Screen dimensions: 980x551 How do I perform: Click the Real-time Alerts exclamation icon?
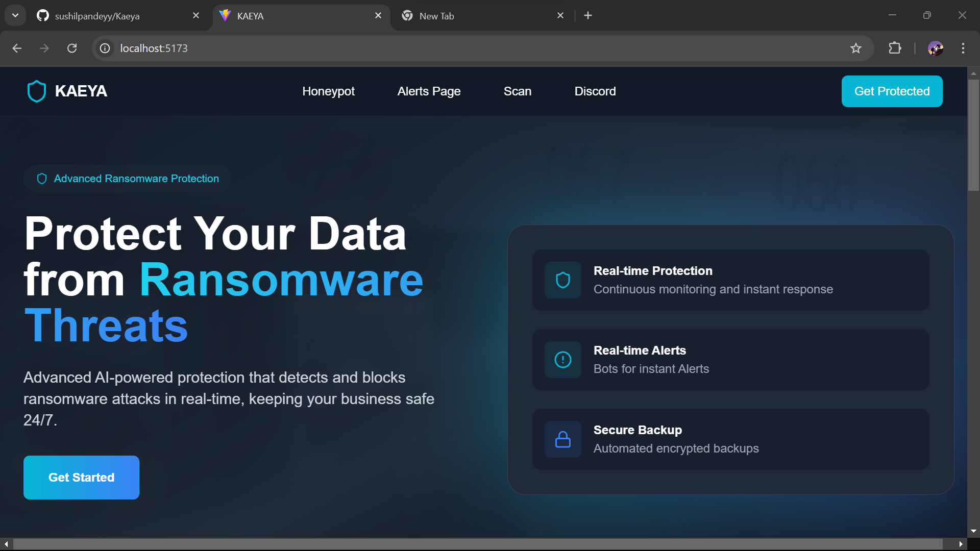pyautogui.click(x=562, y=360)
